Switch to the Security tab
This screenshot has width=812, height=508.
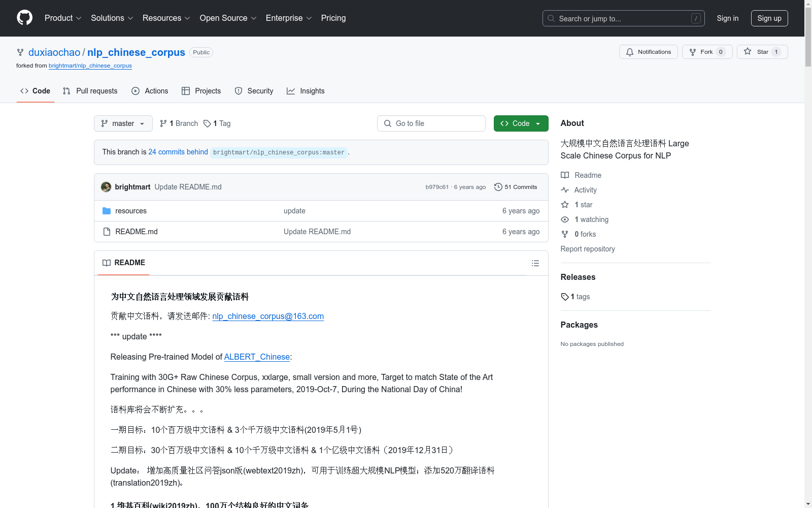tap(254, 91)
